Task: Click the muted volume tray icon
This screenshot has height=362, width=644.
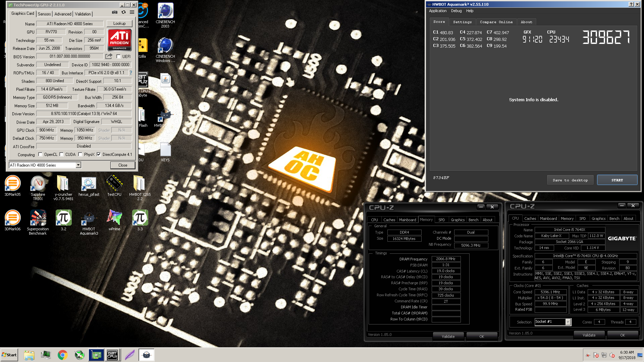Action: click(x=612, y=355)
